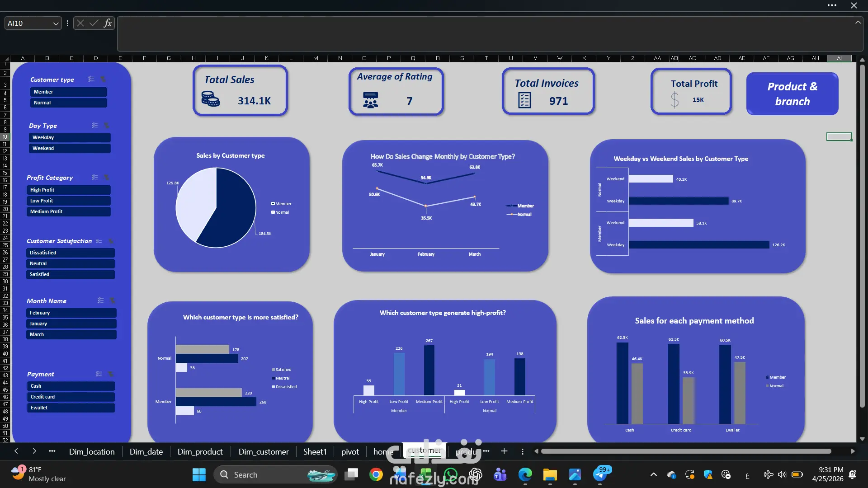This screenshot has width=868, height=488.
Task: Open Microsoft Edge from the taskbar
Action: click(525, 474)
